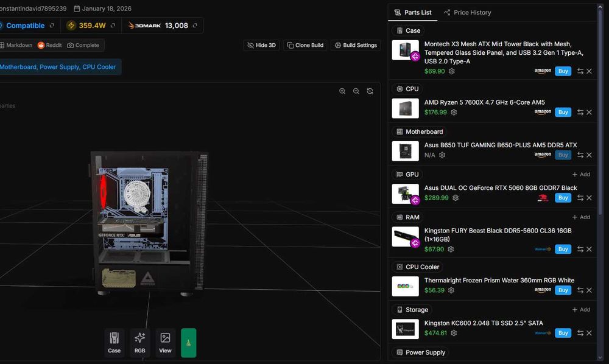Viewport: 609px width, 364px height.
Task: Click the Motherboard category label
Action: pos(420,132)
